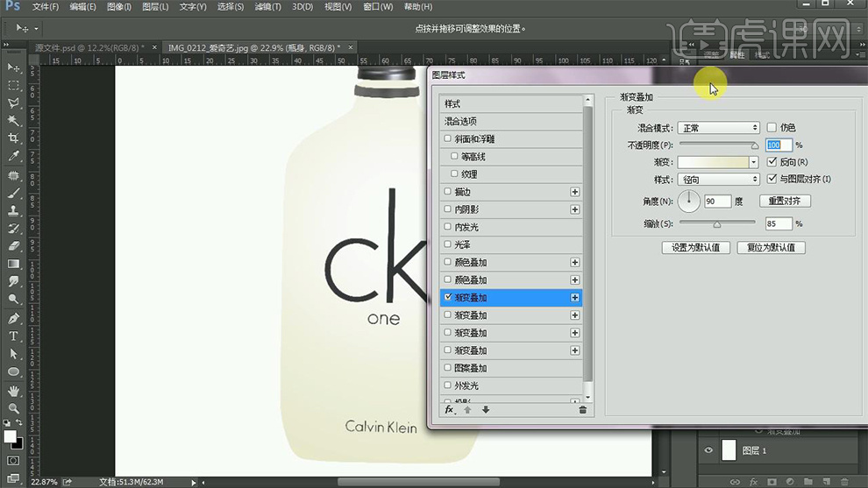Select the Pen tool
This screenshot has height=488, width=868.
click(x=14, y=318)
